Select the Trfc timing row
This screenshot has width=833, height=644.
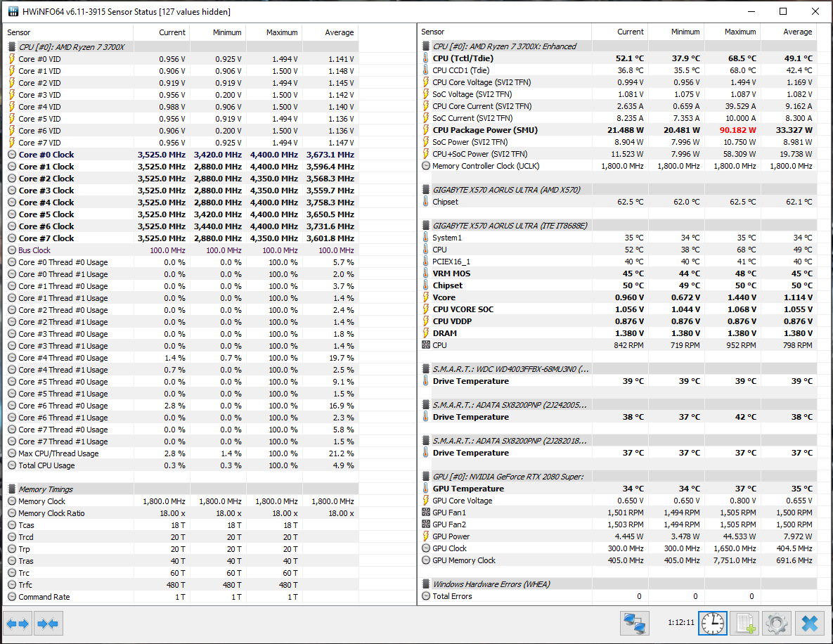pos(181,585)
